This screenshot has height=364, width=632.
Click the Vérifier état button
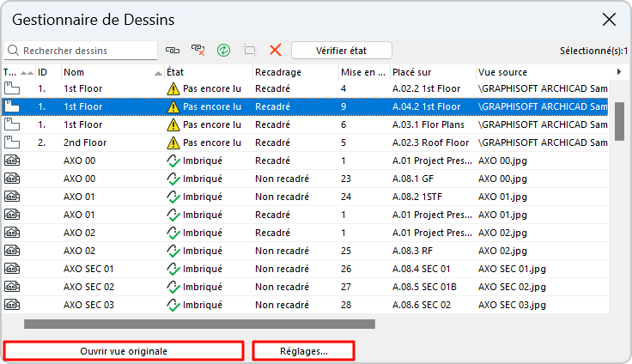[342, 51]
